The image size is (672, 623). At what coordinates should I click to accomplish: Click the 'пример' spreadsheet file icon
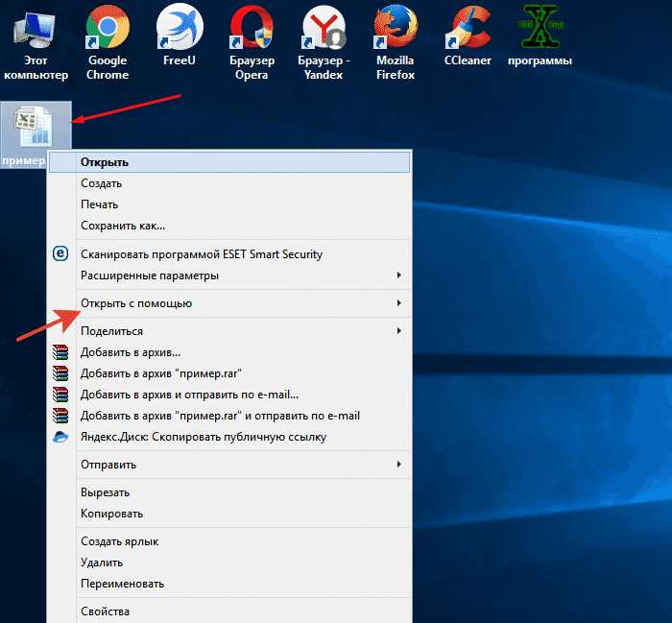(x=35, y=127)
